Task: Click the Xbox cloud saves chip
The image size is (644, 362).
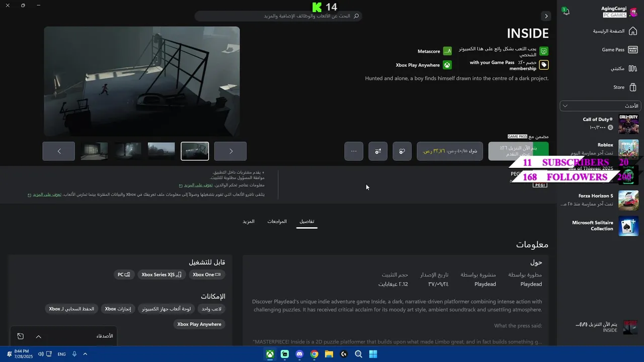Action: [x=71, y=309]
